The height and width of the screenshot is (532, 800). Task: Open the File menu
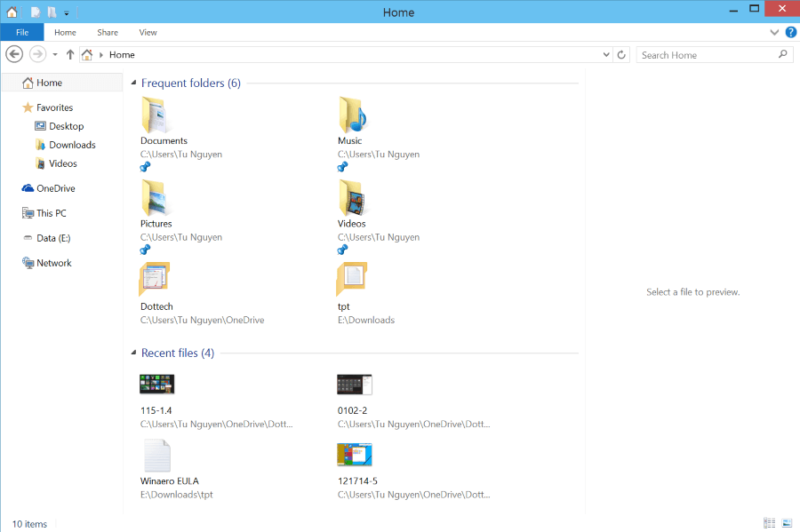tap(22, 32)
